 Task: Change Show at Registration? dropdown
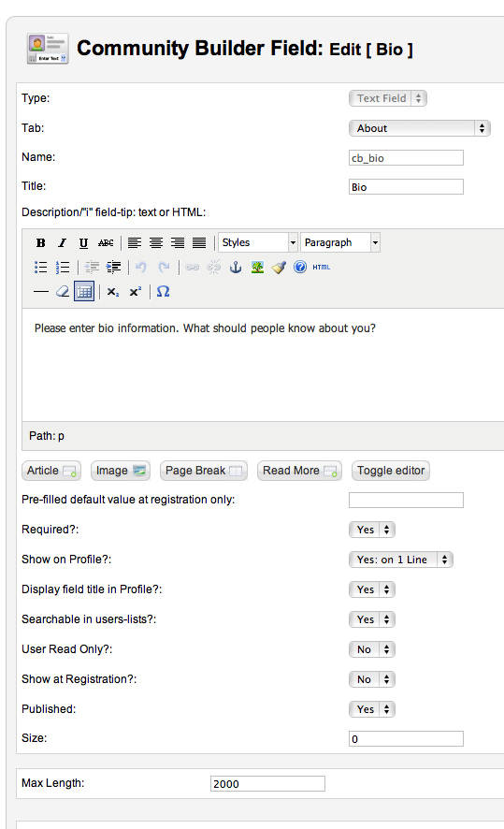pyautogui.click(x=372, y=679)
